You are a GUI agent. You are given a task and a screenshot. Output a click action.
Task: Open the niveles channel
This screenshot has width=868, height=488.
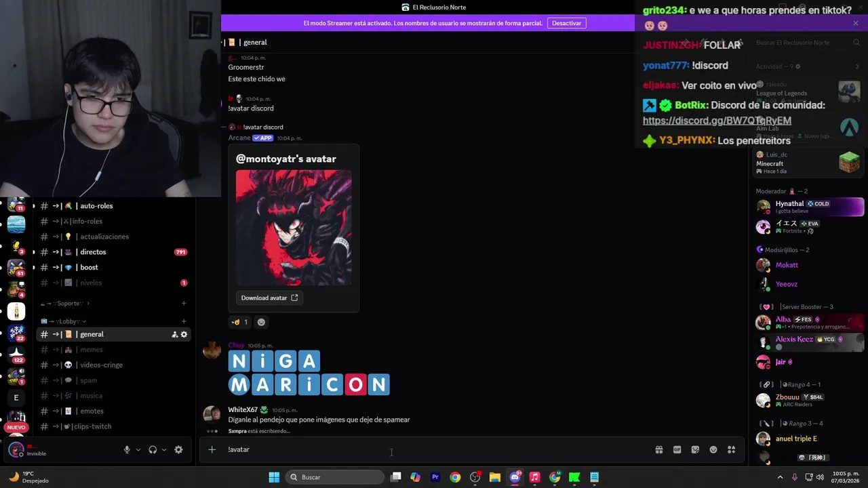(113, 283)
